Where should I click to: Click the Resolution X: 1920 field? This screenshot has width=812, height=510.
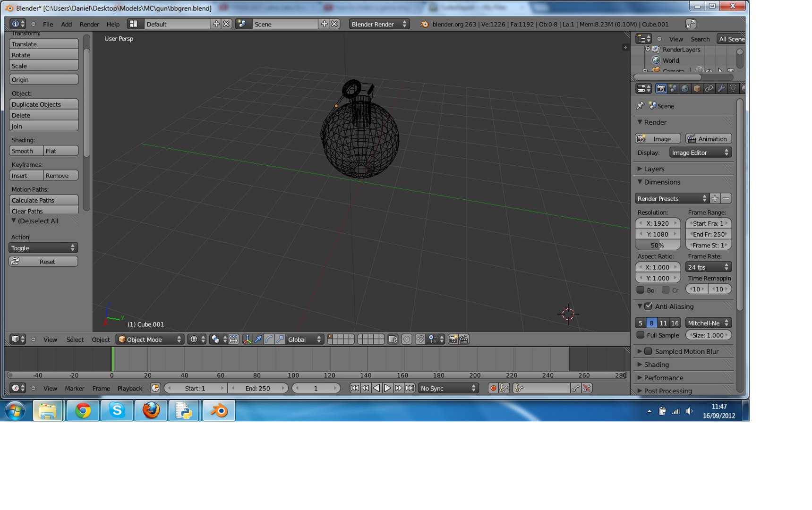click(x=658, y=223)
